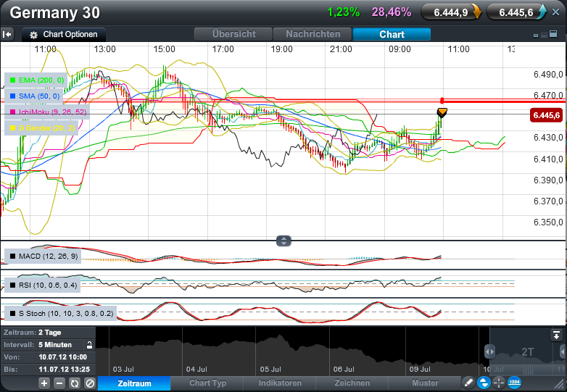The width and height of the screenshot is (567, 392).
Task: Click the IchiMoku (9, 26, 52) indicator label
Action: (x=47, y=112)
